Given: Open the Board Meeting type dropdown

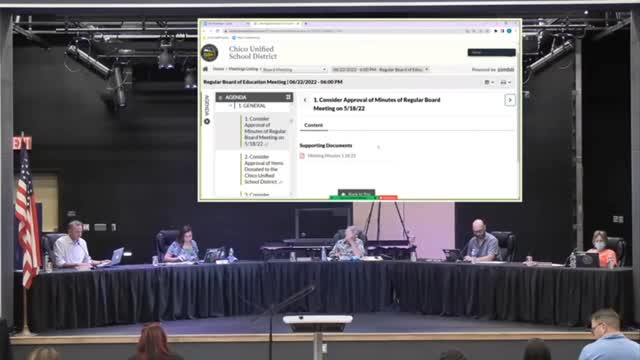Looking at the screenshot, I should [294, 69].
